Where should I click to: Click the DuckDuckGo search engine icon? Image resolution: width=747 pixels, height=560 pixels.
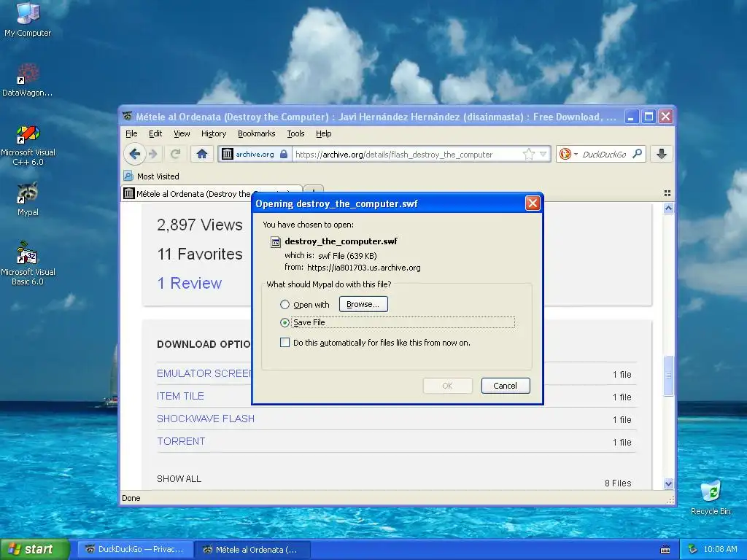(565, 154)
